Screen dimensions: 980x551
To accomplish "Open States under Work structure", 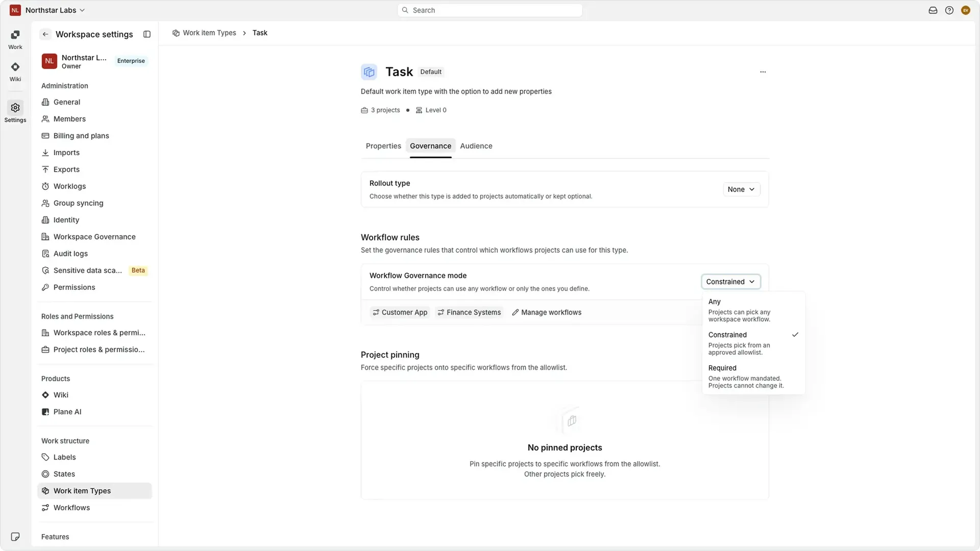I will [x=94, y=474].
